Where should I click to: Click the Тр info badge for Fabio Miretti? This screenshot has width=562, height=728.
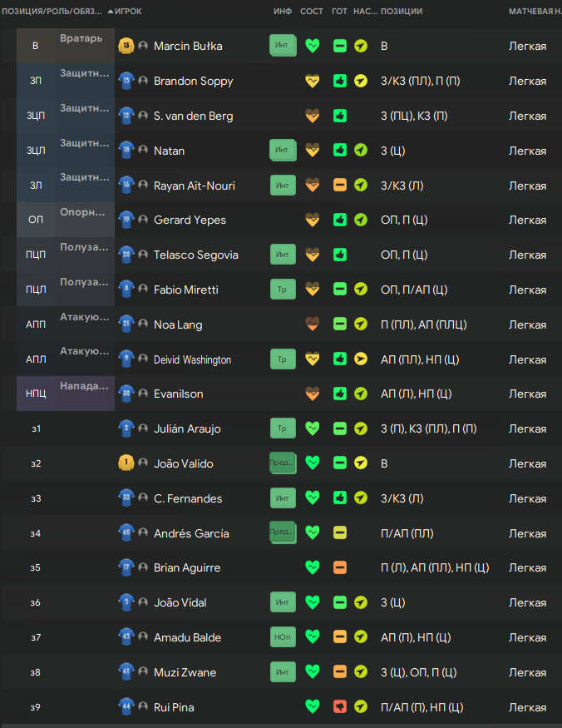(283, 290)
